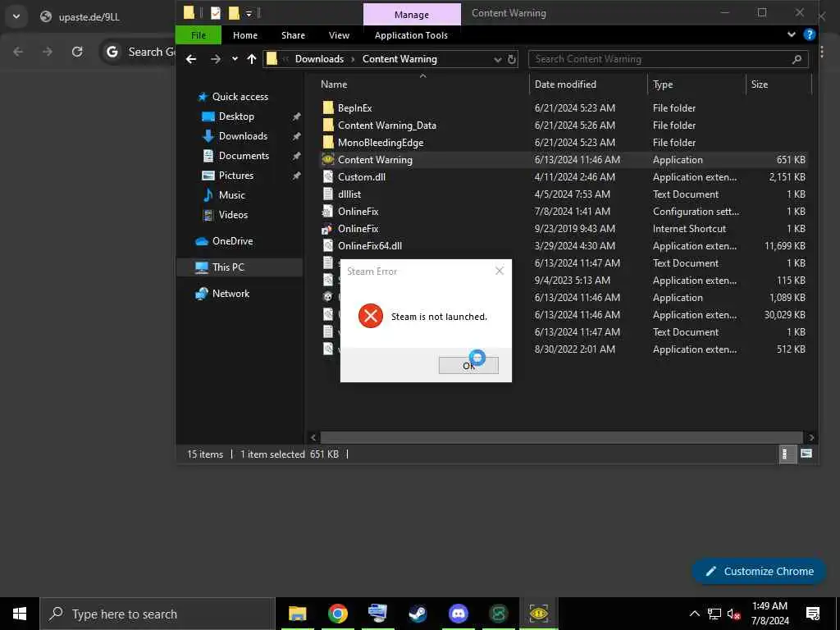Reload the Chrome page
840x630 pixels.
[x=77, y=52]
